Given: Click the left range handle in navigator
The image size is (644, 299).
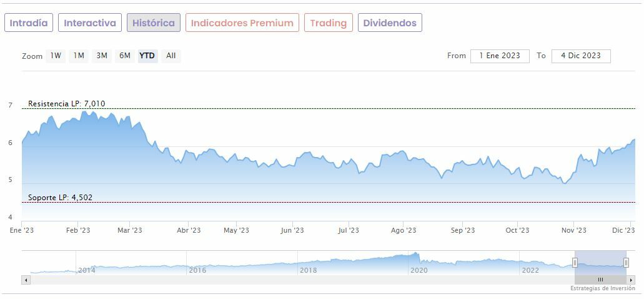Looking at the screenshot, I should pyautogui.click(x=575, y=263).
